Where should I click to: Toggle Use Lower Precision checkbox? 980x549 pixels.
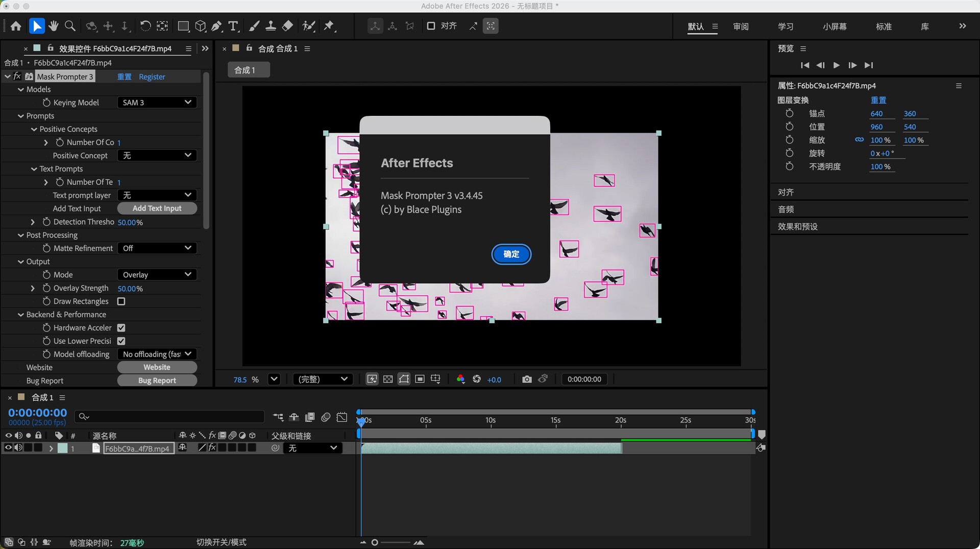[x=121, y=341]
